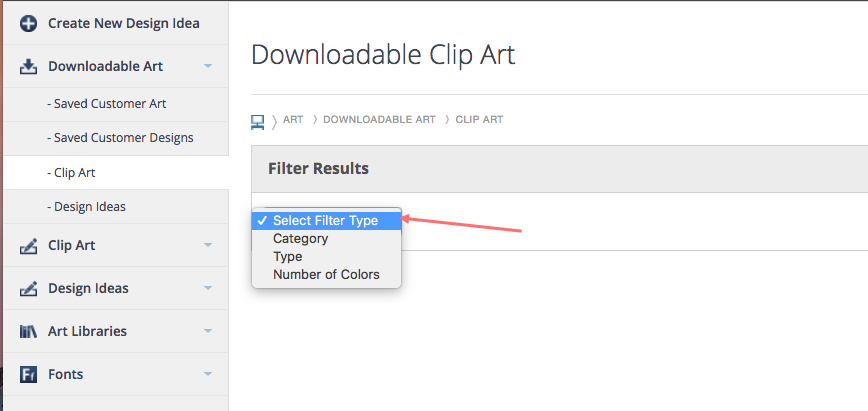
Task: Expand the Fonts section arrow
Action: pos(208,374)
